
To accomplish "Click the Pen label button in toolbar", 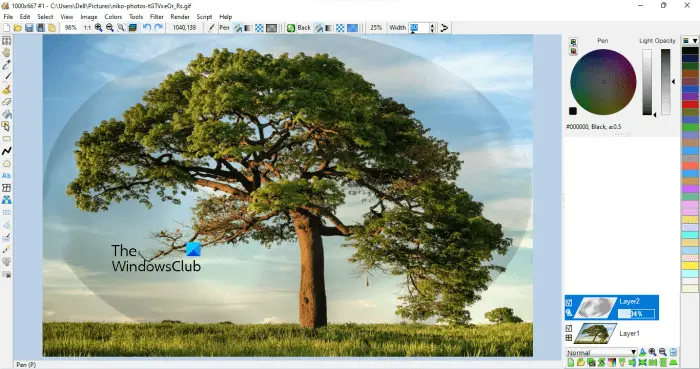I will coord(224,28).
